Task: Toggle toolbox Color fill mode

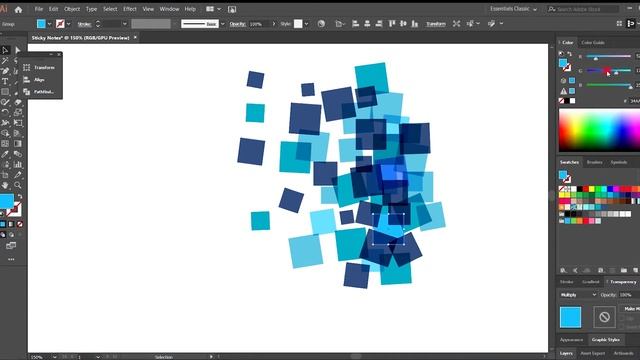Action: [3, 224]
